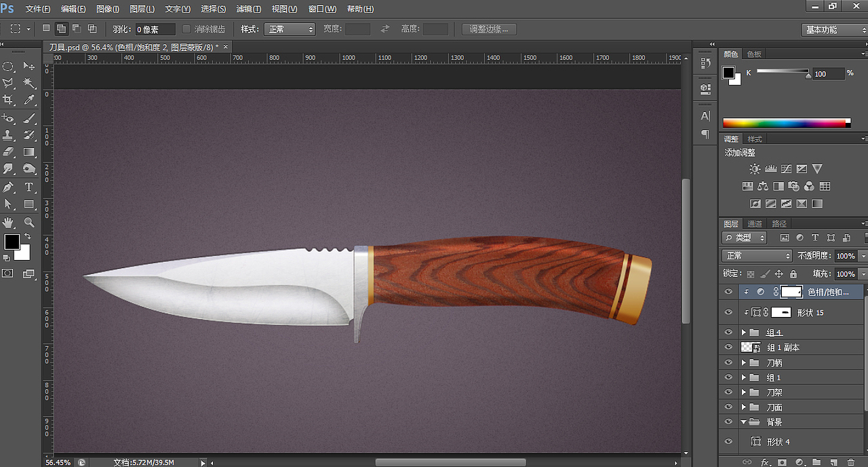This screenshot has height=467, width=868.
Task: Hide the 刀架 group
Action: point(728,392)
